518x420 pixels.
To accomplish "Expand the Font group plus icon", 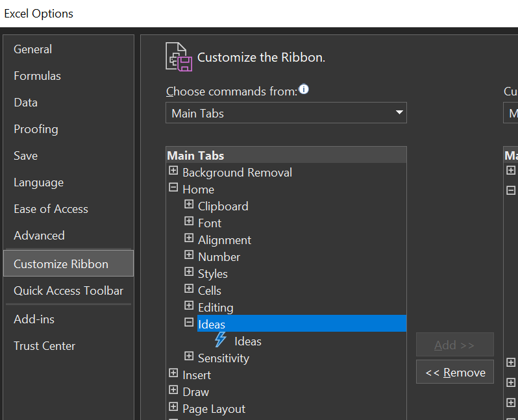I will pyautogui.click(x=189, y=221).
